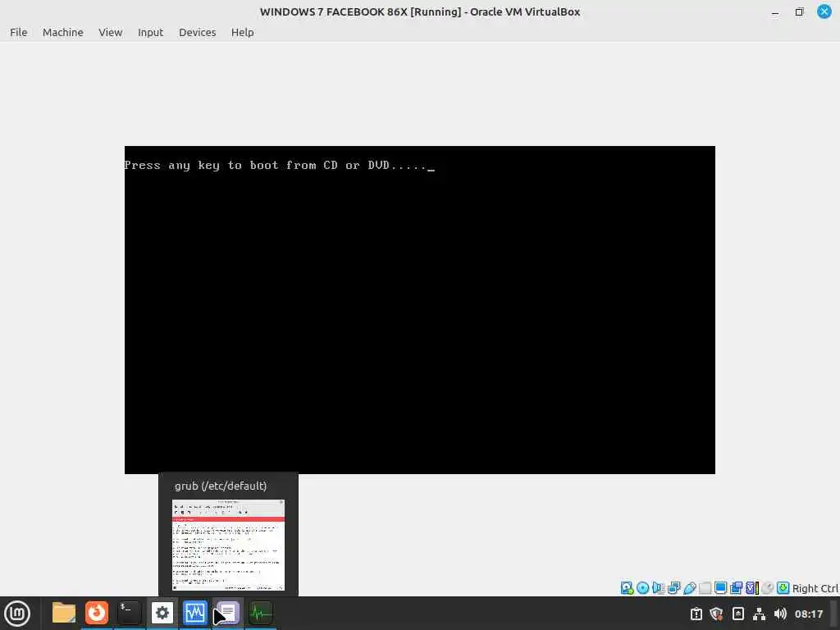Viewport: 840px width, 630px height.
Task: Switch to the text editor taskbar window
Action: click(x=228, y=613)
